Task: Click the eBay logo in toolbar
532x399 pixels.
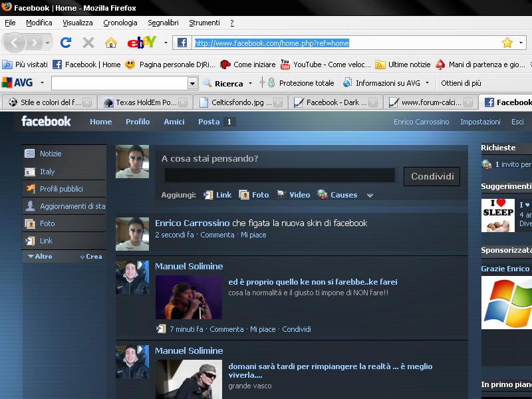Action: 142,43
